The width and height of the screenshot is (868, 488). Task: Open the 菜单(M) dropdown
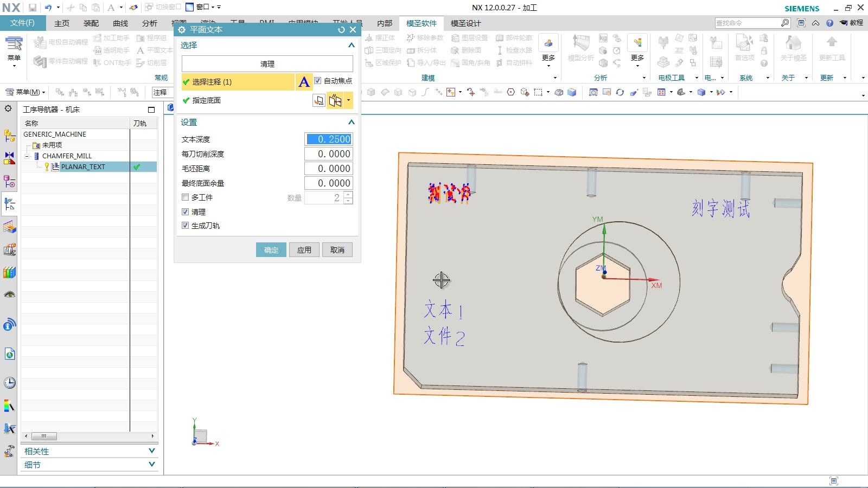point(25,92)
